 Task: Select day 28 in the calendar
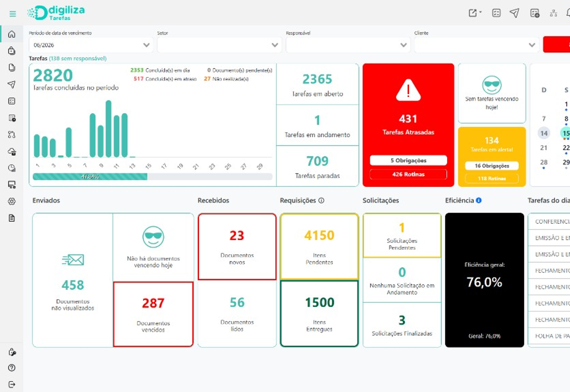pos(544,162)
